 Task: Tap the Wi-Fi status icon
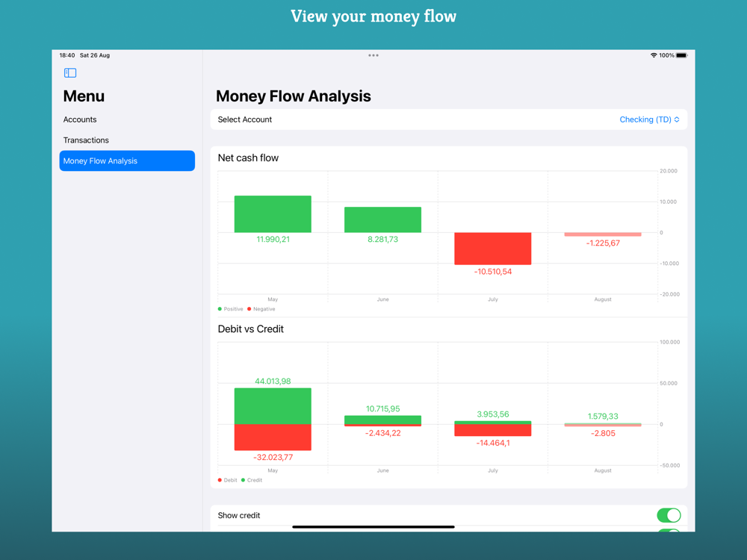pyautogui.click(x=654, y=55)
